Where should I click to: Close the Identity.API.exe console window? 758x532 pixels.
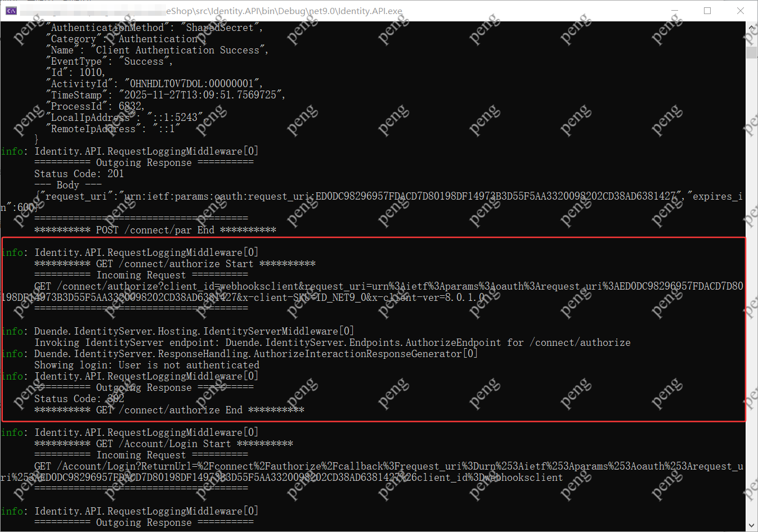click(x=741, y=11)
